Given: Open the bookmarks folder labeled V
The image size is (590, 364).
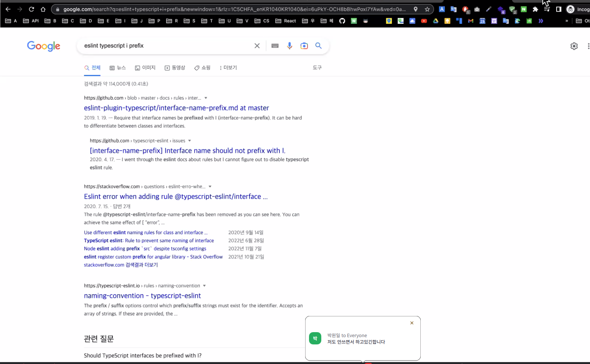Looking at the screenshot, I should coord(243,21).
